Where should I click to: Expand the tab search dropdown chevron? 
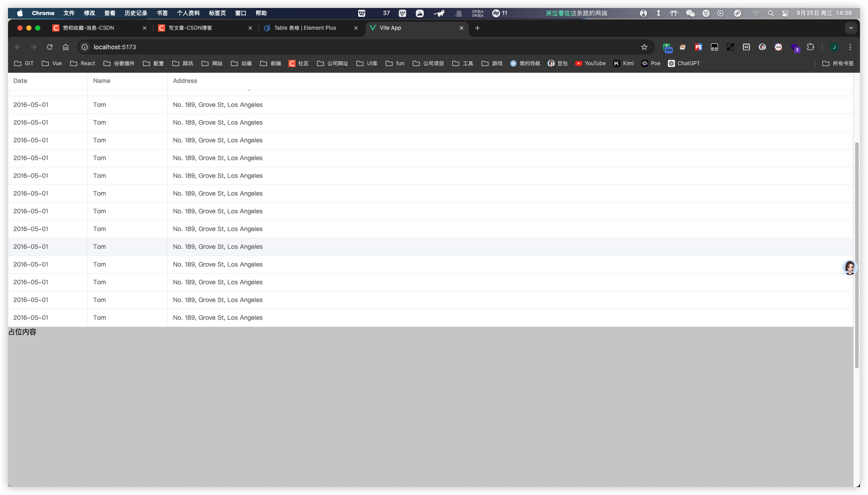(851, 28)
